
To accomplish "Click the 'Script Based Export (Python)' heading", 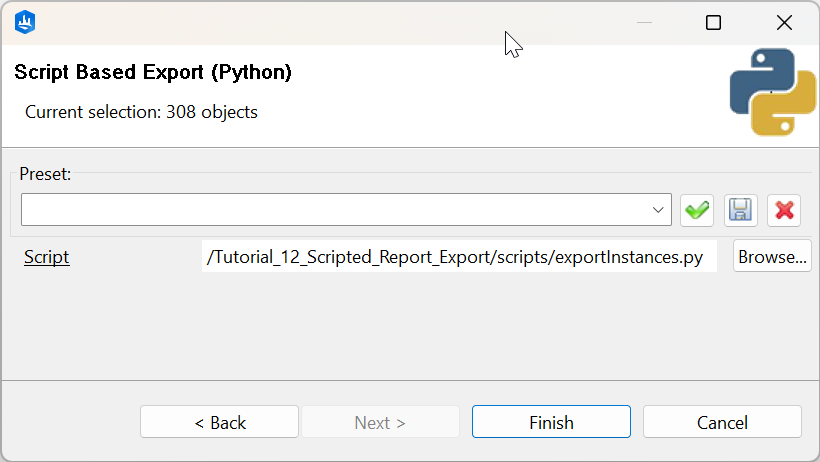I will coord(153,72).
